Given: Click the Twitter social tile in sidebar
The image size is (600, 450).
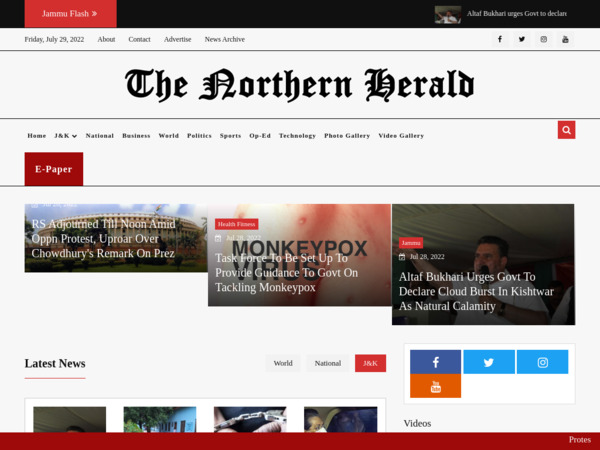Looking at the screenshot, I should pyautogui.click(x=489, y=362).
